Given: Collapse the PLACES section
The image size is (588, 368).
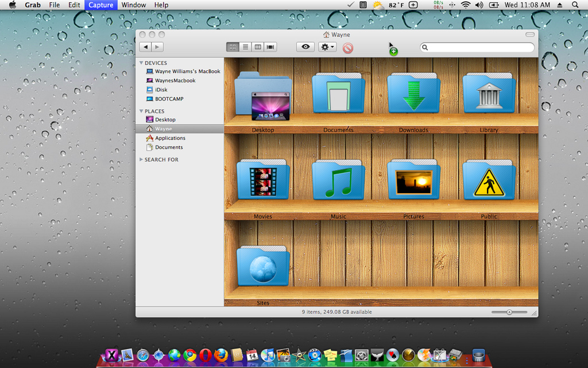Looking at the screenshot, I should tap(141, 111).
